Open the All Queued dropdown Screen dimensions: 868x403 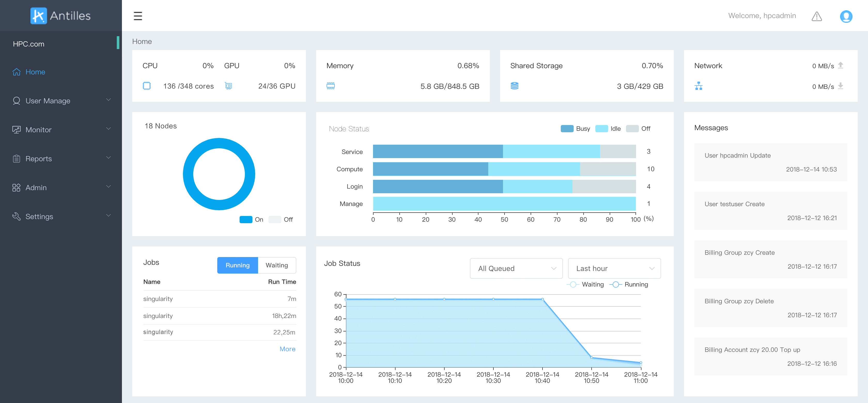516,269
